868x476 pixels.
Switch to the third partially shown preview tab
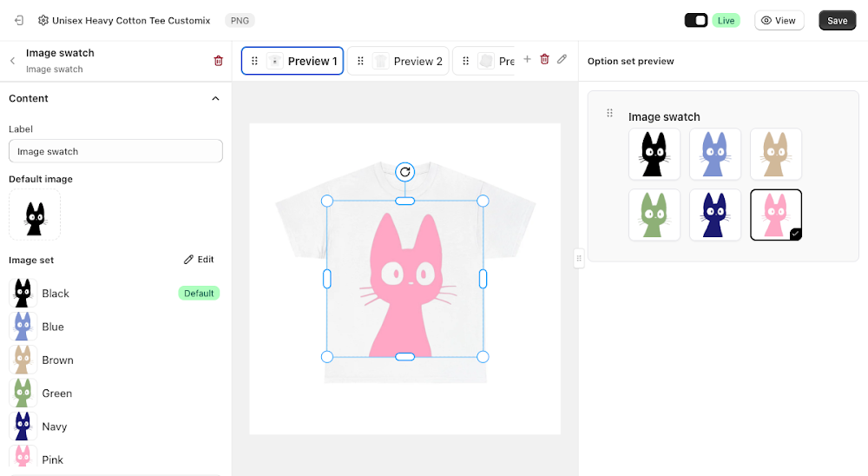(483, 61)
